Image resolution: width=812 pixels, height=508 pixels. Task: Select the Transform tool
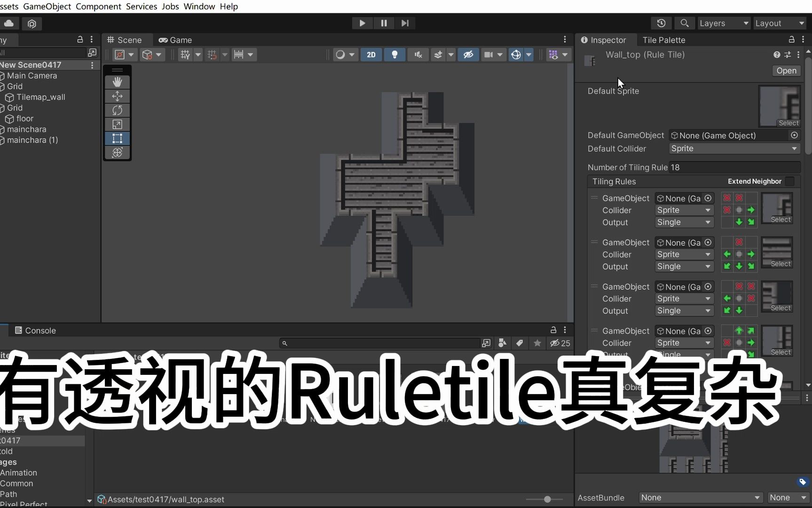click(117, 152)
